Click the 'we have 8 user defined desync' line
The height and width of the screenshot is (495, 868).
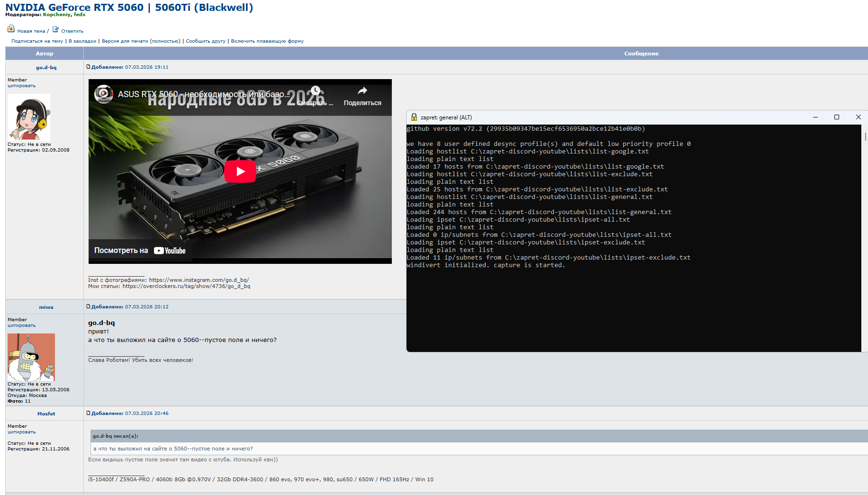coord(549,144)
